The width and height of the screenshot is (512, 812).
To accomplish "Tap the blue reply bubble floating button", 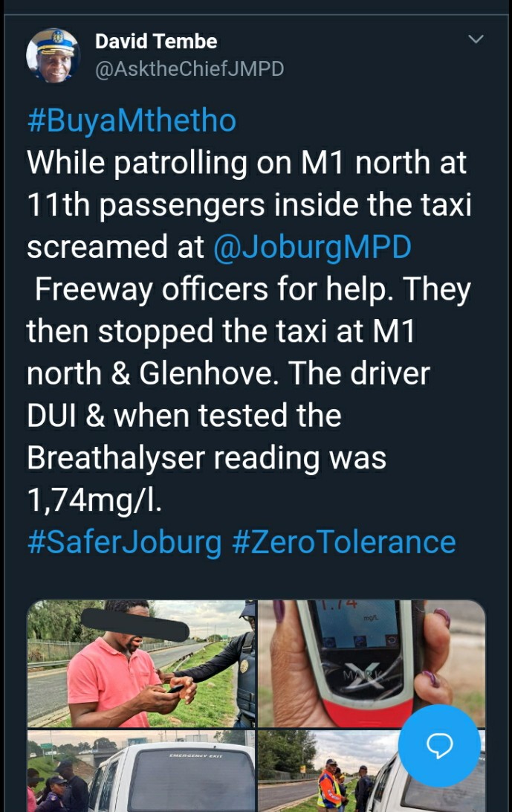I will (x=439, y=746).
